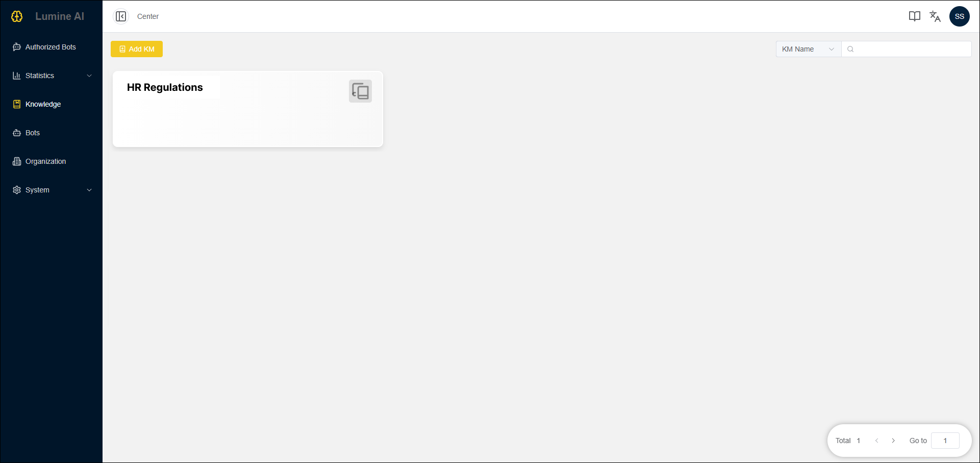This screenshot has width=980, height=463.
Task: Open the documentation book icon
Action: pyautogui.click(x=915, y=16)
